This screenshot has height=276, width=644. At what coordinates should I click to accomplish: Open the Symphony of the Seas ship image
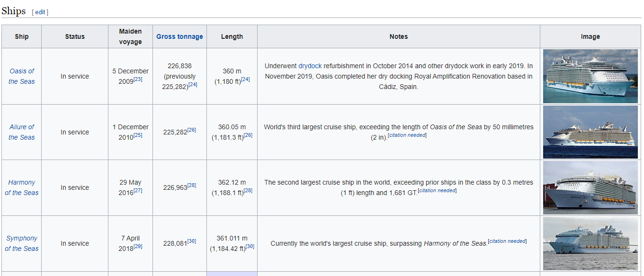(x=590, y=243)
